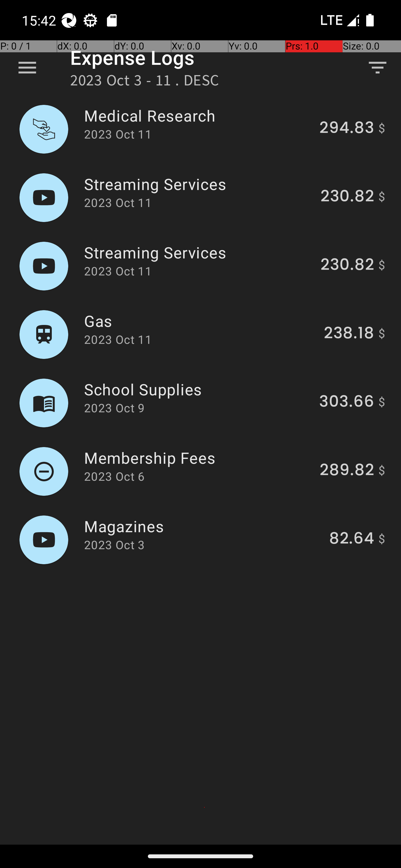Viewport: 401px width, 868px height.
Task: Open the hamburger navigation menu
Action: coord(27,68)
